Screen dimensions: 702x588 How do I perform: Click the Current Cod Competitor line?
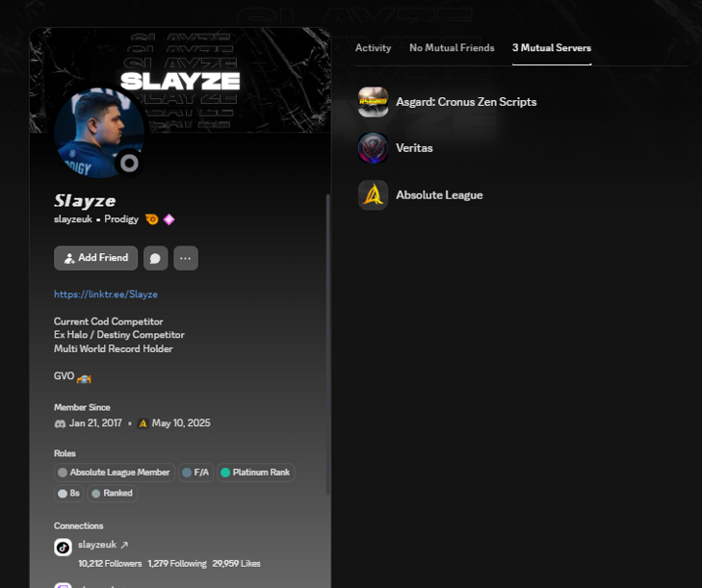tap(109, 321)
